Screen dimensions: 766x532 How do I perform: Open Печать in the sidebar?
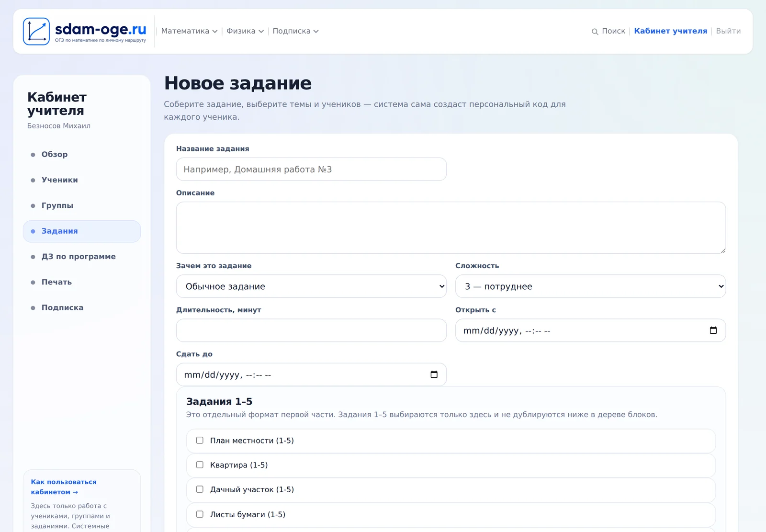(x=82, y=282)
